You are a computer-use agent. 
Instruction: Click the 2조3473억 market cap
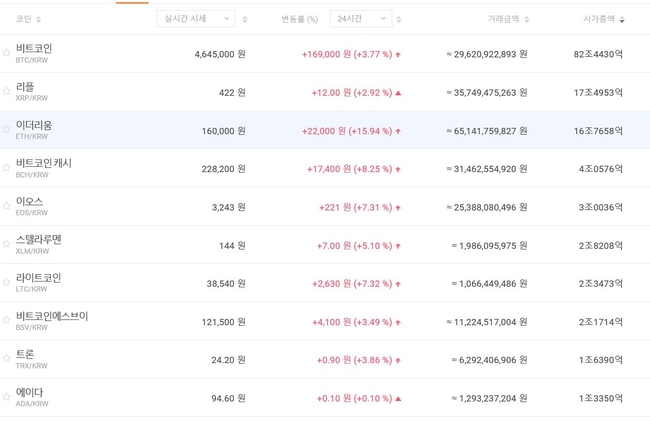pos(601,284)
